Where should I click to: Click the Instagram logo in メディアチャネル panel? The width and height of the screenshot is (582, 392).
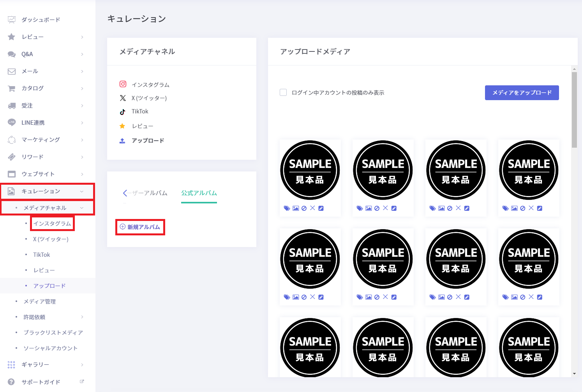pos(123,84)
